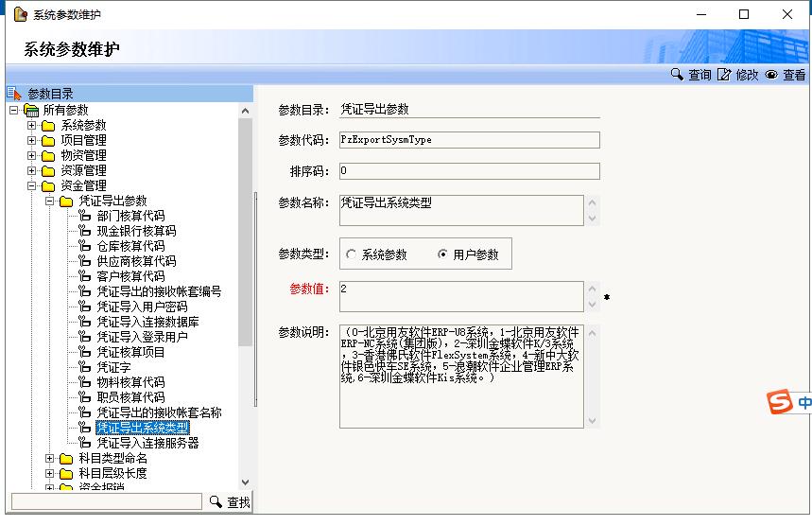Select 凭证导入用户密码 in the tree

click(141, 307)
